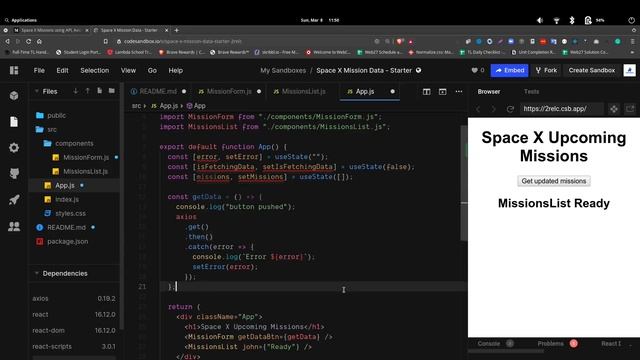Like the sandbox with the heart icon

[474, 70]
